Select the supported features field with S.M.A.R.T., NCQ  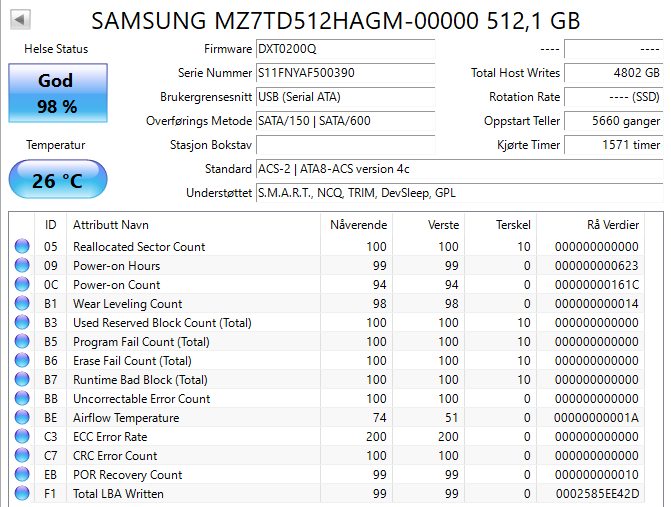click(460, 193)
